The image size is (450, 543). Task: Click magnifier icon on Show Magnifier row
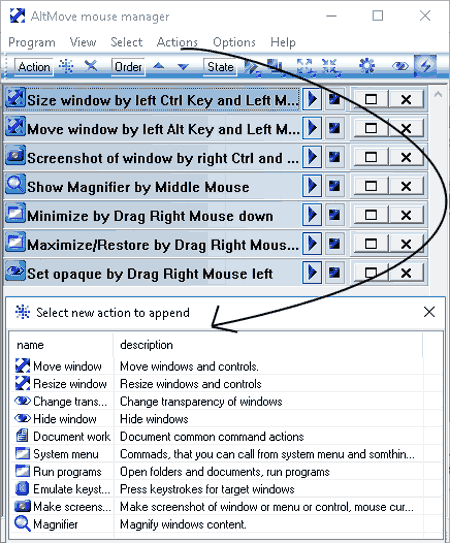pos(16,184)
